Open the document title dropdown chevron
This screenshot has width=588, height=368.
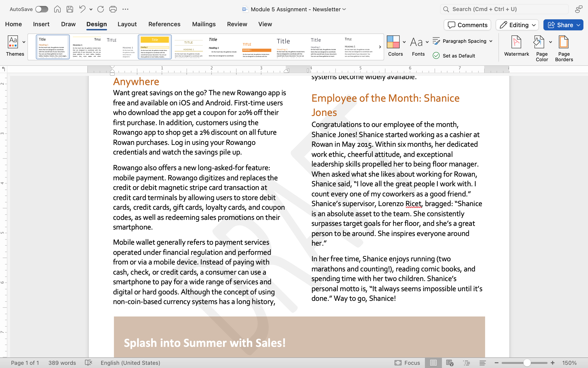click(x=344, y=9)
